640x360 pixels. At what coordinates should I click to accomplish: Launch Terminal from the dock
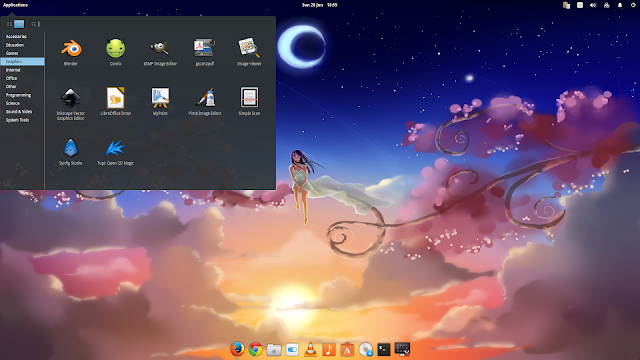pos(384,349)
